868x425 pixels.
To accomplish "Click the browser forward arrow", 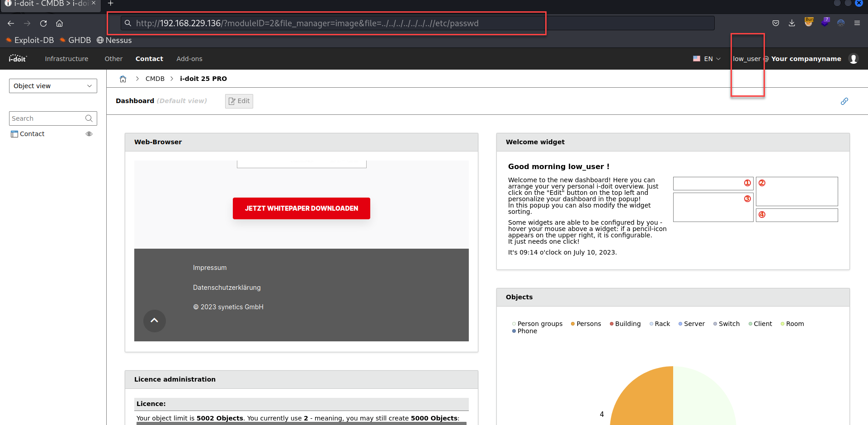I will click(27, 23).
